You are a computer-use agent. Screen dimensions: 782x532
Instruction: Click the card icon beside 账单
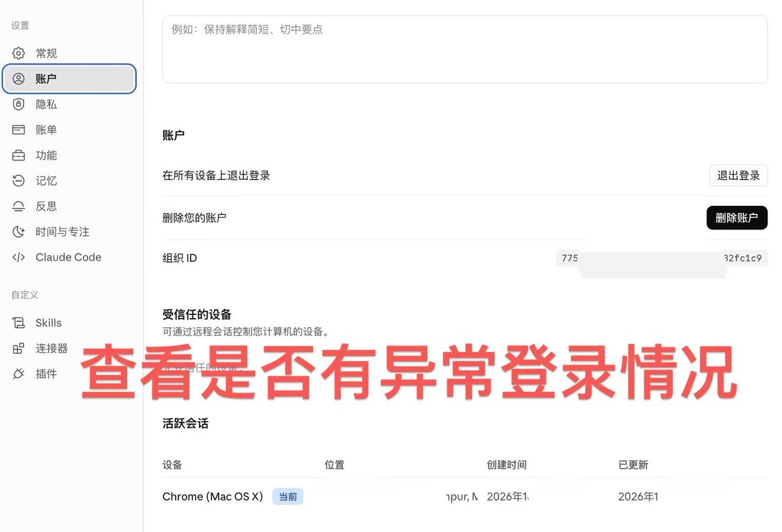click(x=18, y=130)
